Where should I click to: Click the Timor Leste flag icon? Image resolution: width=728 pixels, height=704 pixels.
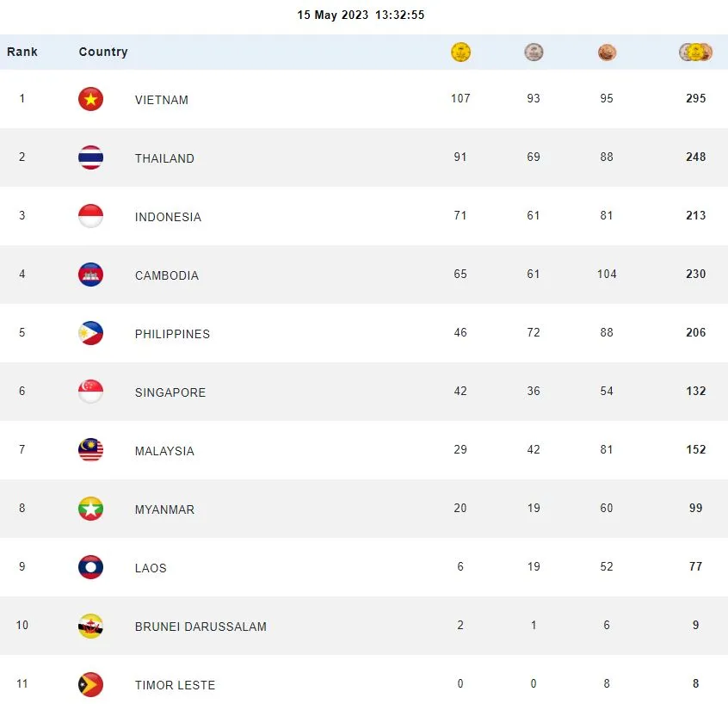(x=90, y=684)
